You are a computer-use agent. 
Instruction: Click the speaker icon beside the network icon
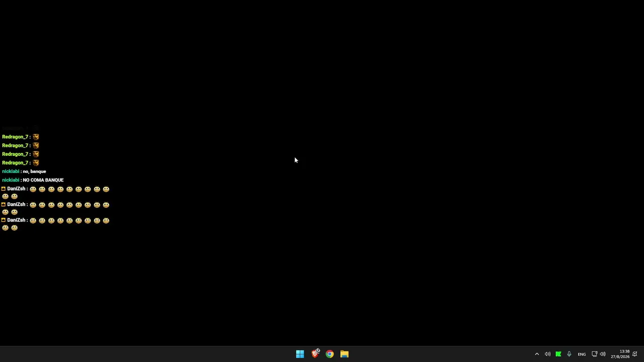click(x=603, y=354)
